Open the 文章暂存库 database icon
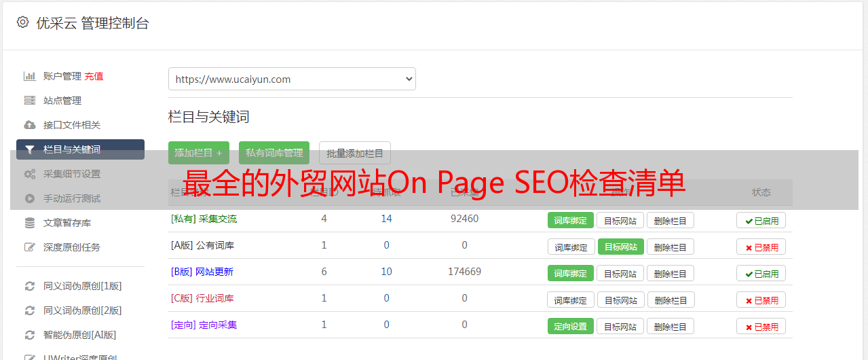This screenshot has width=868, height=360. click(29, 223)
